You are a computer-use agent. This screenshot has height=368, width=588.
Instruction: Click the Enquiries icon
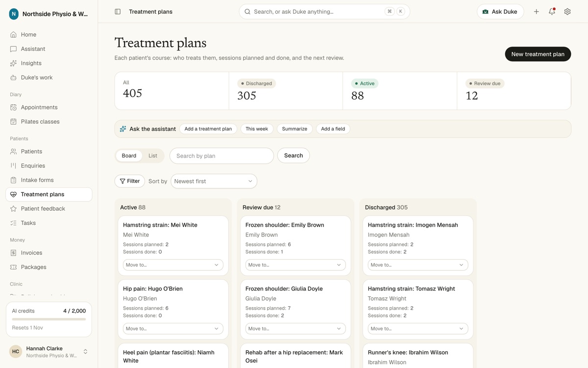click(13, 166)
